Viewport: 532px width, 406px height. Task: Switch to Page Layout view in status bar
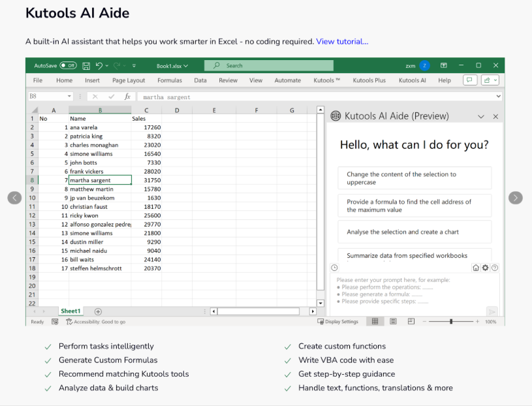[x=393, y=320]
